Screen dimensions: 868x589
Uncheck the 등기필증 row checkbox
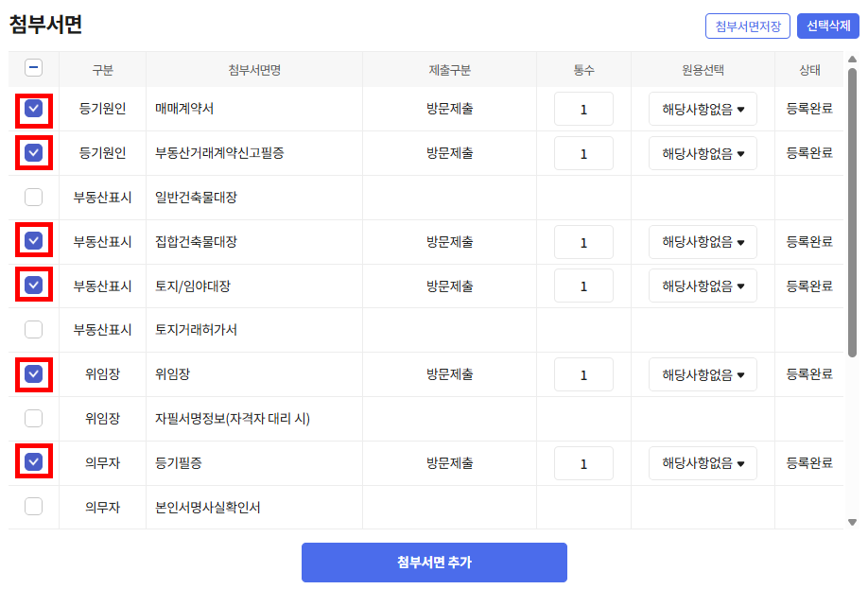(33, 462)
